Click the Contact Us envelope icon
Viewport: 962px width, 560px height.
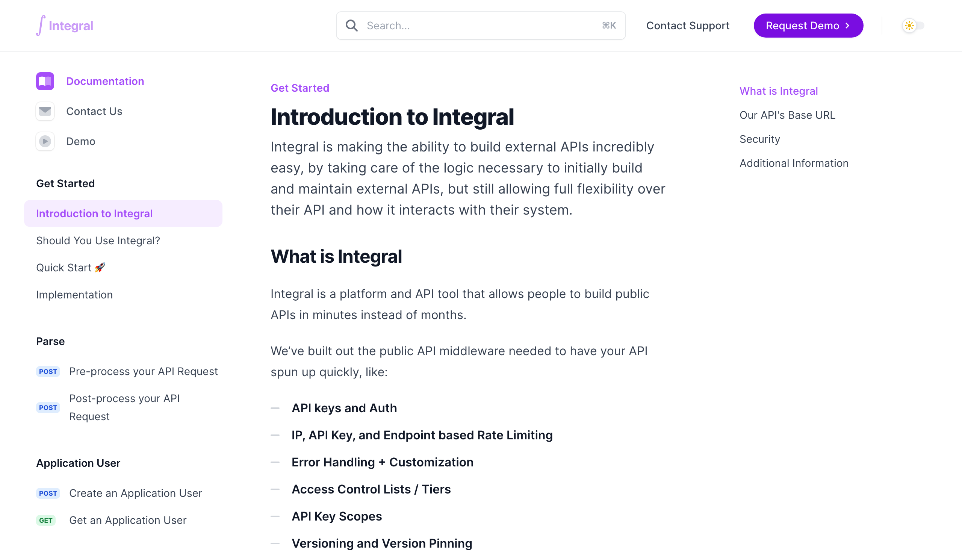(x=45, y=111)
